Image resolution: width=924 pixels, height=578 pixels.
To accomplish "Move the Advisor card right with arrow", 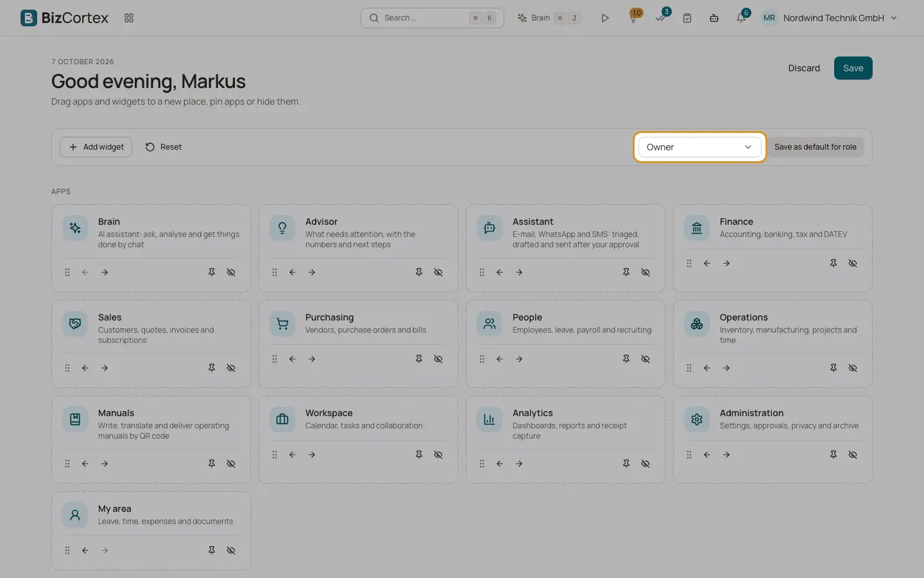I will coord(312,272).
